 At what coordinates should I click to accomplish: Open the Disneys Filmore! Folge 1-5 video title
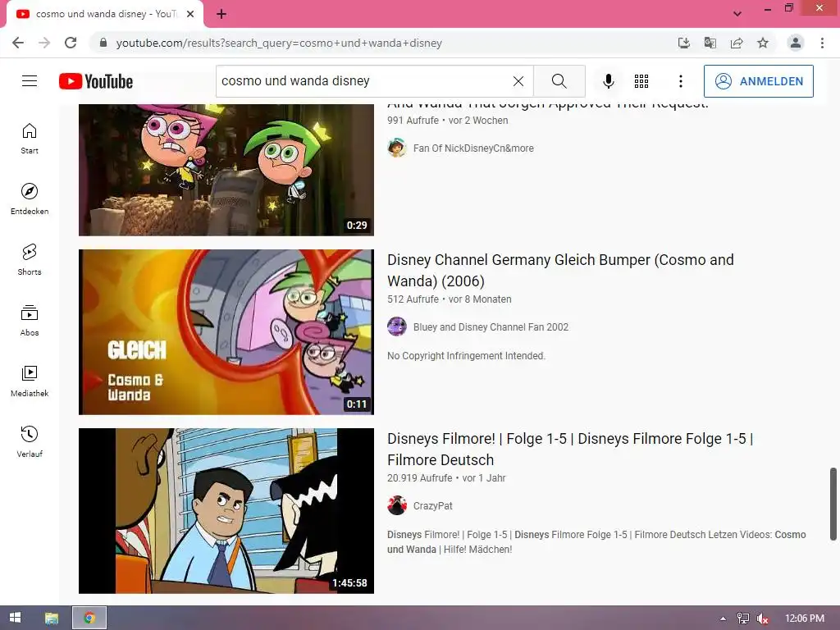click(570, 449)
